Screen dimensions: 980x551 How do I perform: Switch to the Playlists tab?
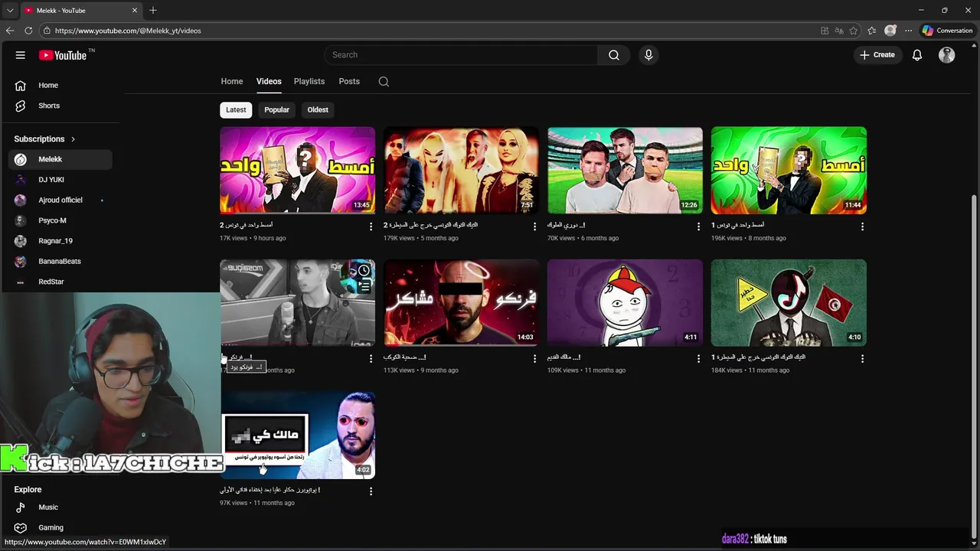[x=309, y=81]
